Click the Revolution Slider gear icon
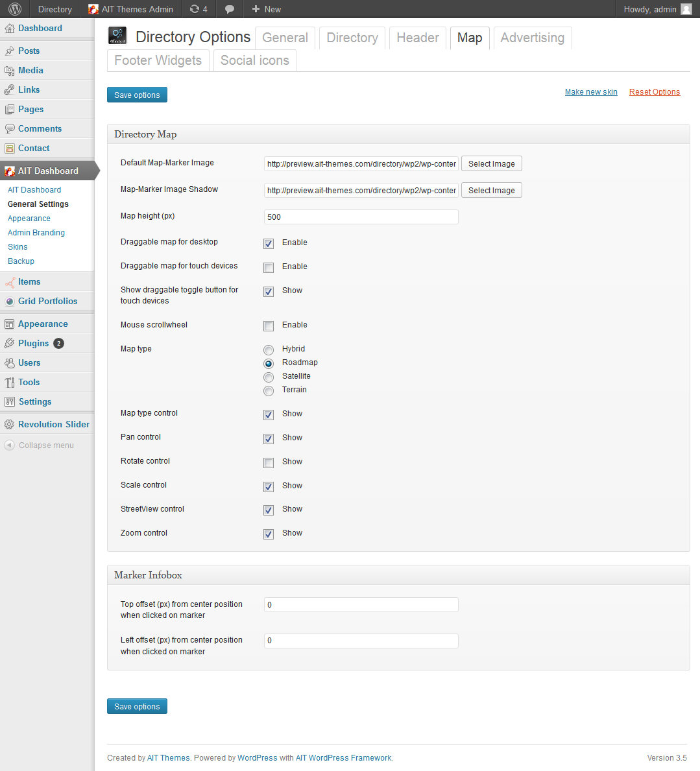Image resolution: width=700 pixels, height=771 pixels. 9,424
